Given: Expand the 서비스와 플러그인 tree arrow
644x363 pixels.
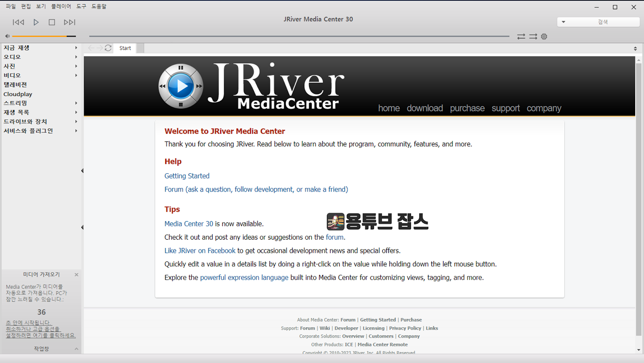Looking at the screenshot, I should coord(76,131).
